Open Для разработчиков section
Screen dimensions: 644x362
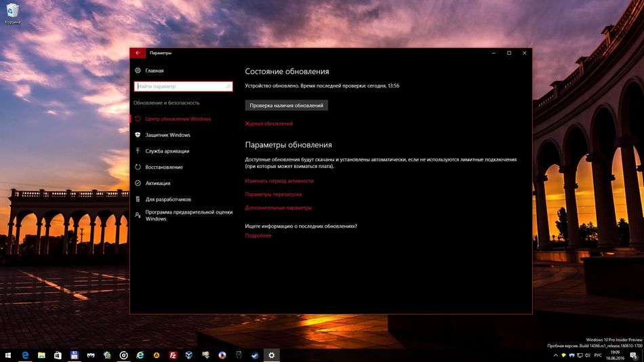click(x=168, y=199)
